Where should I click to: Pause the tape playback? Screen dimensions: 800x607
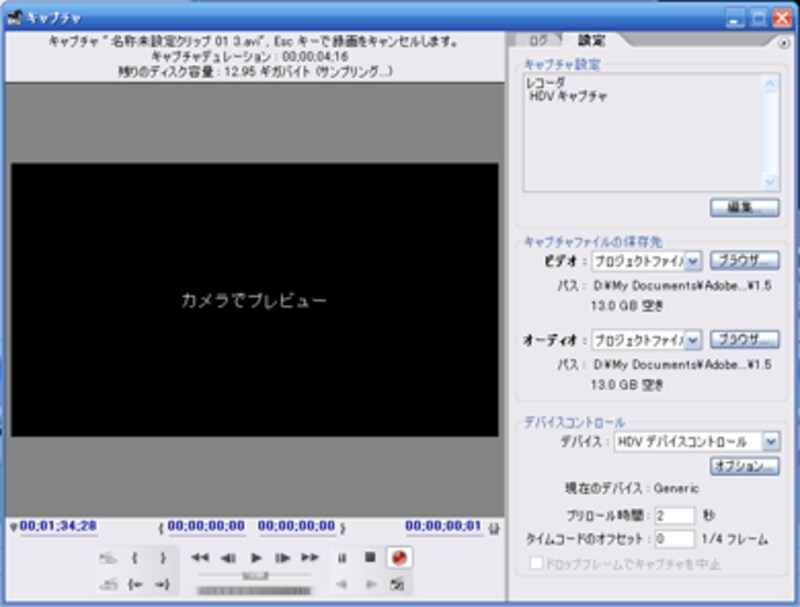click(342, 558)
